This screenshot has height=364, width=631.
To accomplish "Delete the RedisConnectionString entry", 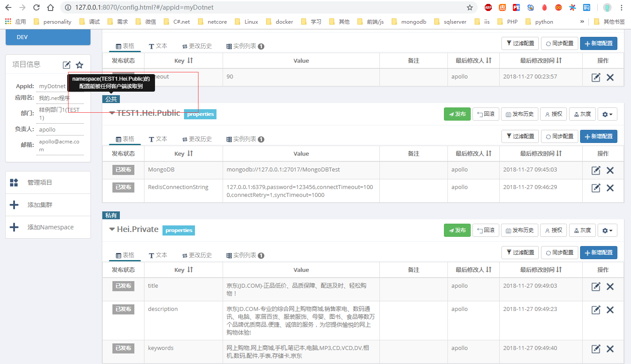I will click(610, 188).
